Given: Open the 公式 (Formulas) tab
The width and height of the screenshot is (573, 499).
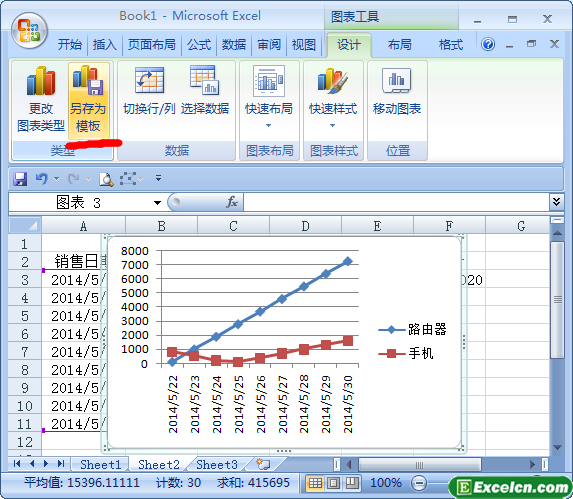Looking at the screenshot, I should 199,45.
